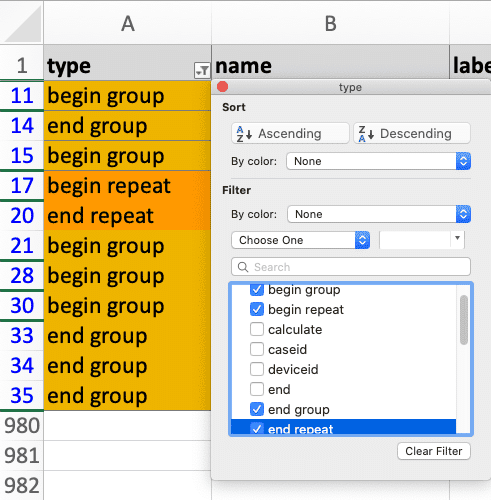Select row 20 header

click(22, 216)
